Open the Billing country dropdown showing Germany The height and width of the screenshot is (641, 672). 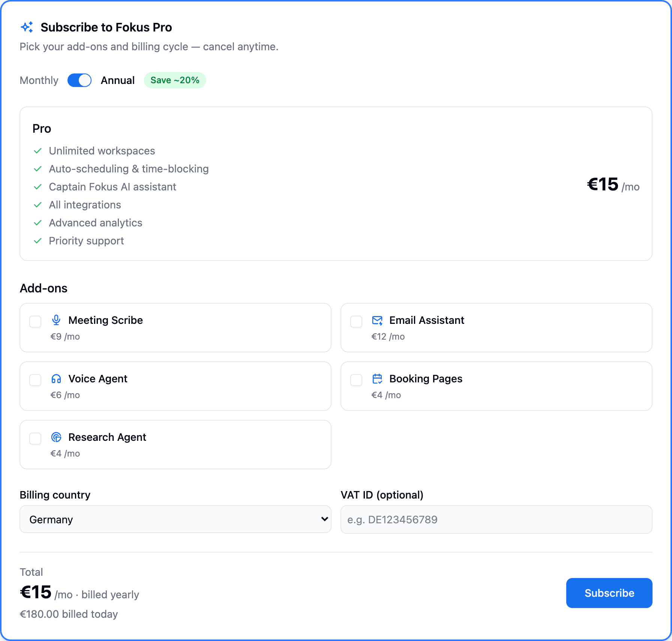click(175, 520)
